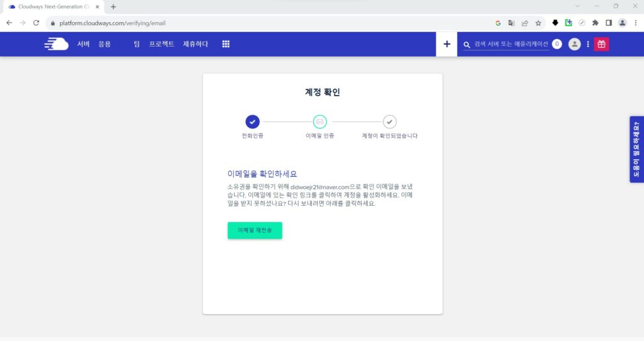This screenshot has width=644, height=341.
Task: Click the site lock icon in address bar
Action: click(53, 23)
